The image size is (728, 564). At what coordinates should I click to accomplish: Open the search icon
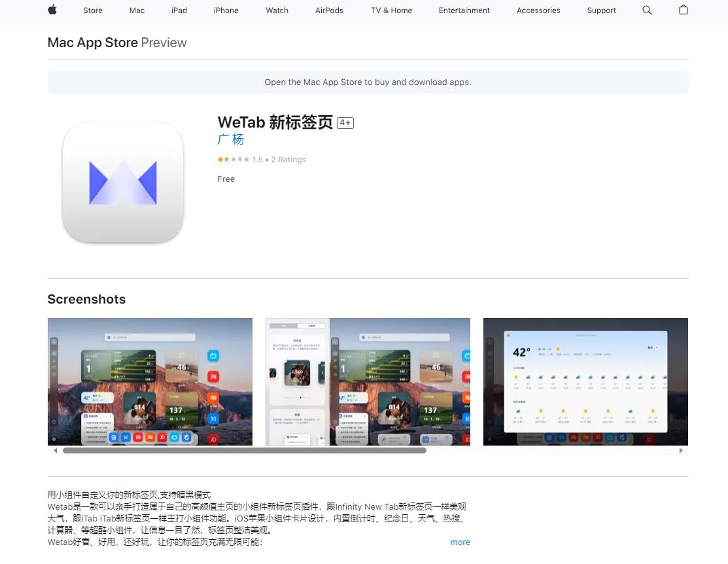(x=646, y=10)
